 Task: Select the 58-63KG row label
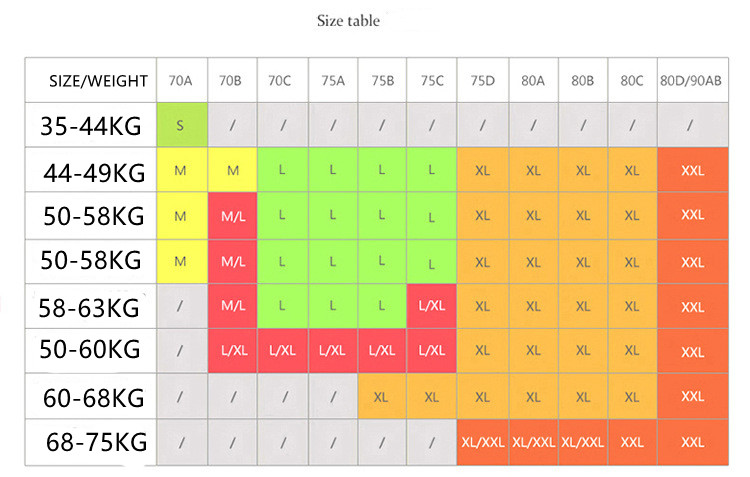[x=92, y=306]
